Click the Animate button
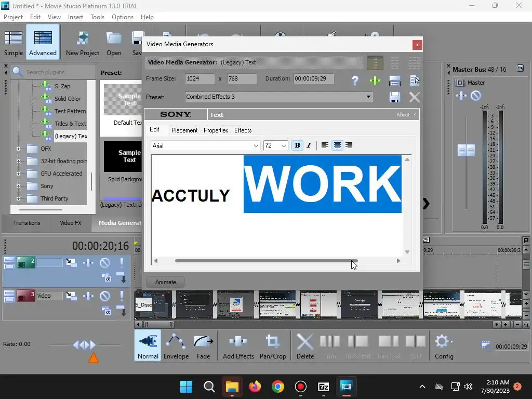 point(166,282)
